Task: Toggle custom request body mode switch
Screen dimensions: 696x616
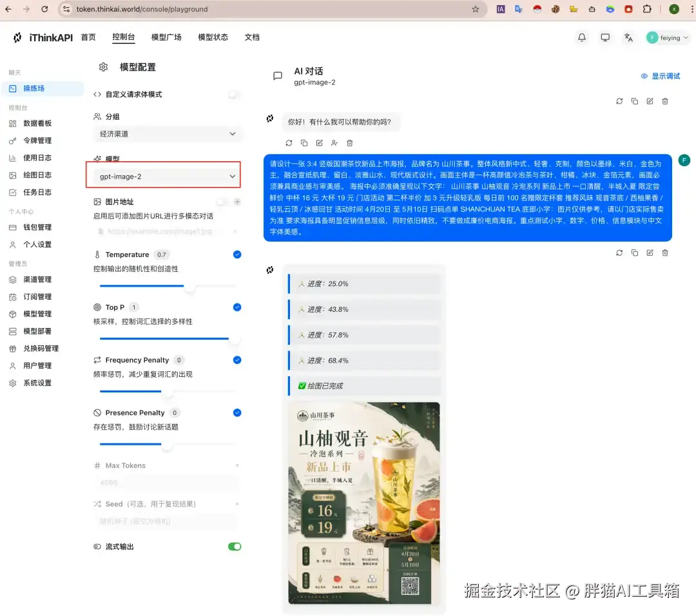Action: point(233,94)
